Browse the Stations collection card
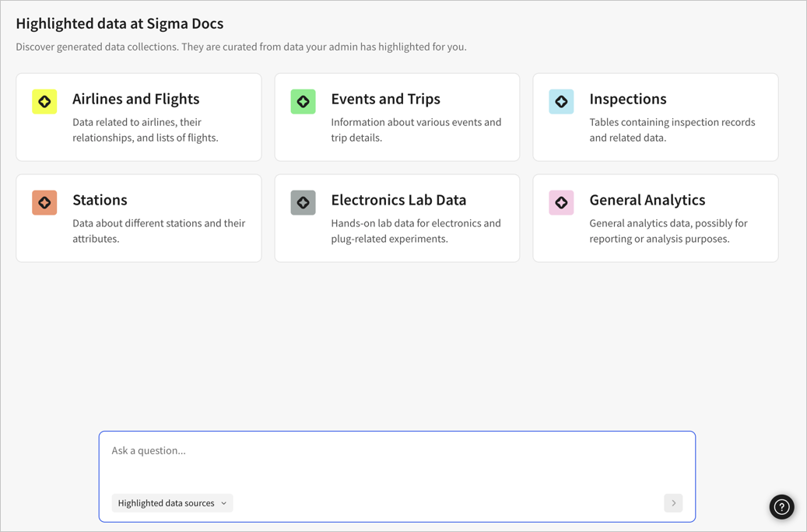 point(139,218)
